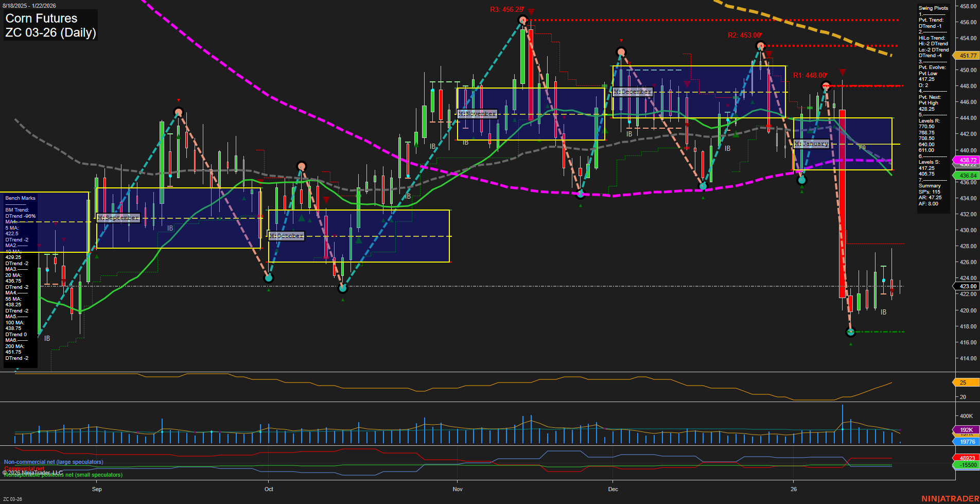The image size is (980, 504).
Task: Toggle the Commercial net legend entry
Action: 23,468
